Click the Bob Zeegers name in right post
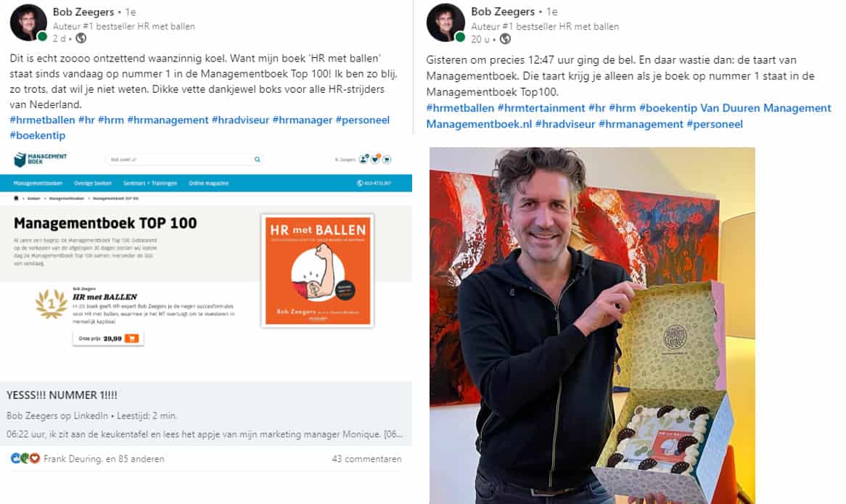 coord(503,12)
